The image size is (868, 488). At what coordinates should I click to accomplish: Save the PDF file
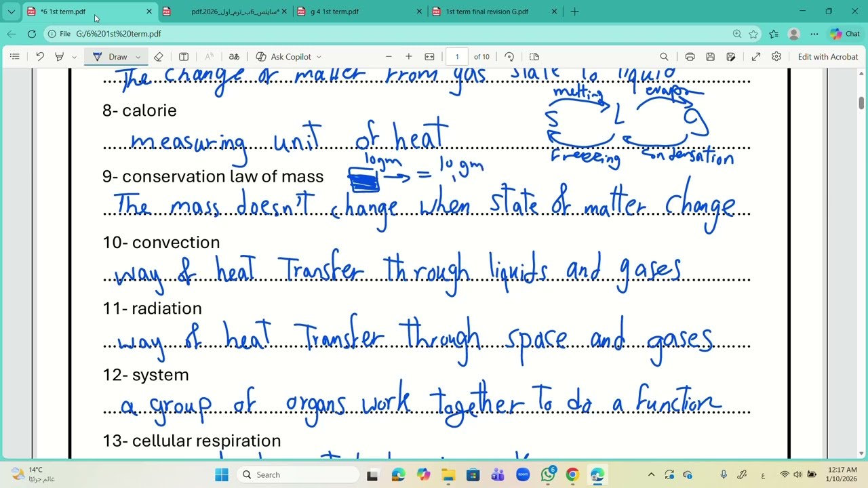point(710,57)
